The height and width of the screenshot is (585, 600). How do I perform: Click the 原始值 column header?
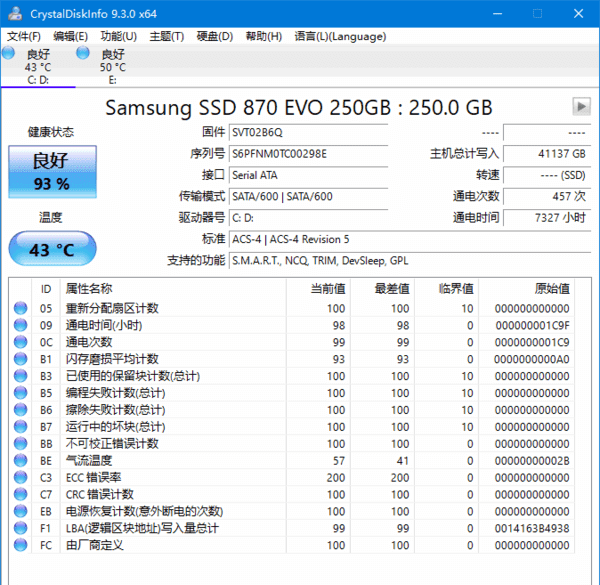click(552, 289)
